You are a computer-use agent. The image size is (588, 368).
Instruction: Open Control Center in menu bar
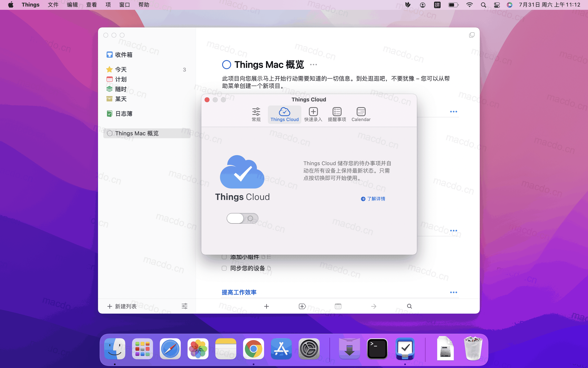(497, 5)
